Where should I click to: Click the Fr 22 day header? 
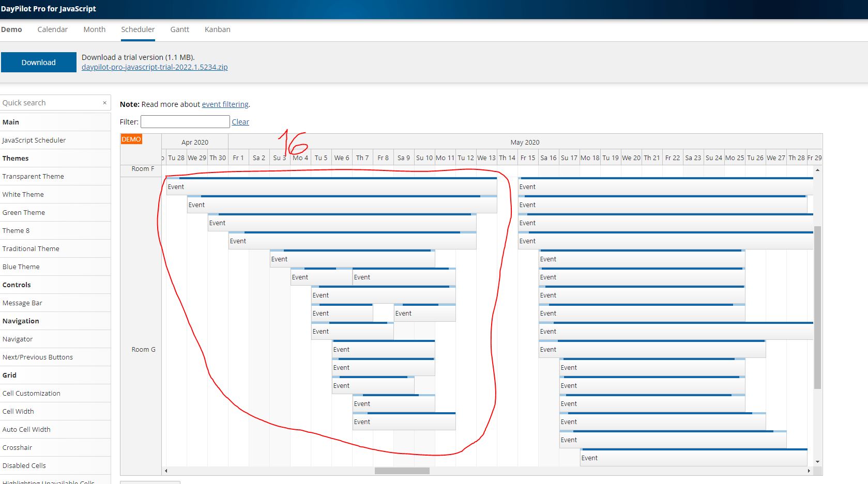point(673,158)
